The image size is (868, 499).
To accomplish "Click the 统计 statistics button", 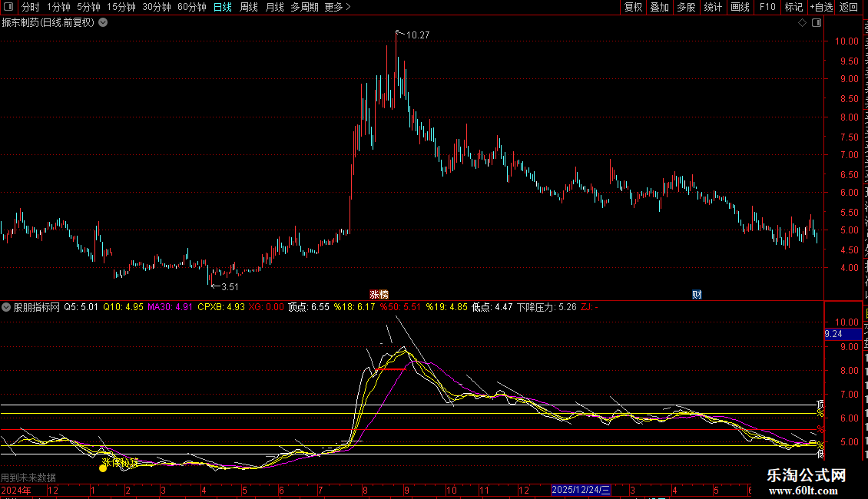I will coord(712,7).
